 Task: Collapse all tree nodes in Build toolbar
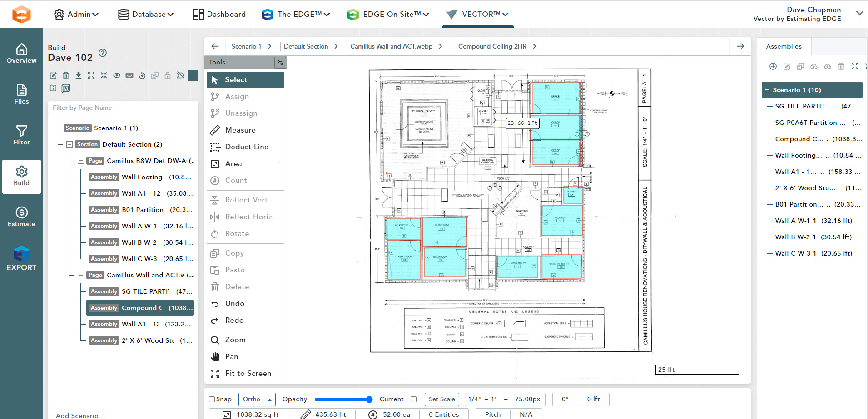(x=104, y=75)
